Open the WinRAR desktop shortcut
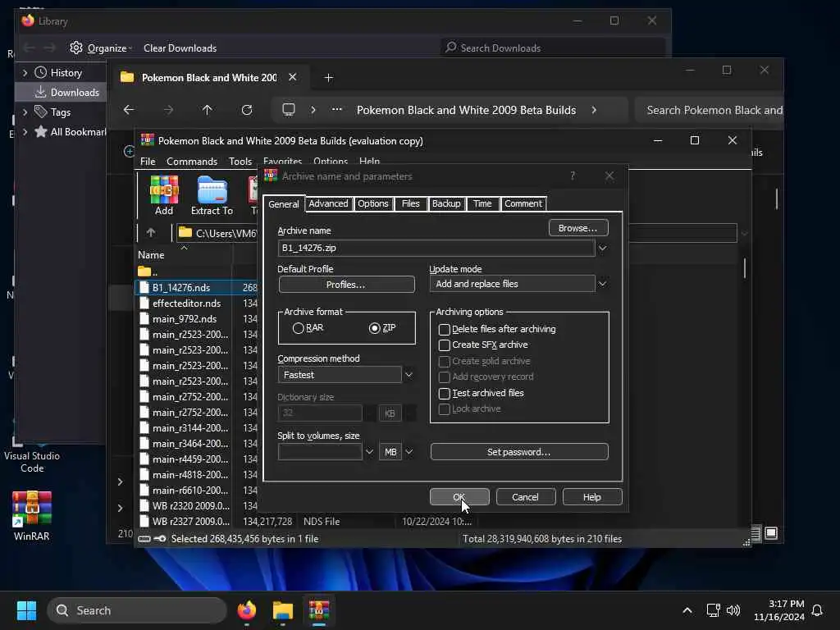 click(x=32, y=516)
